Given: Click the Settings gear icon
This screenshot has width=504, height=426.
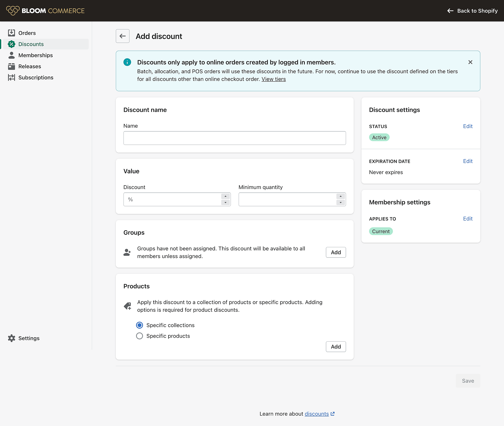Looking at the screenshot, I should 11,338.
